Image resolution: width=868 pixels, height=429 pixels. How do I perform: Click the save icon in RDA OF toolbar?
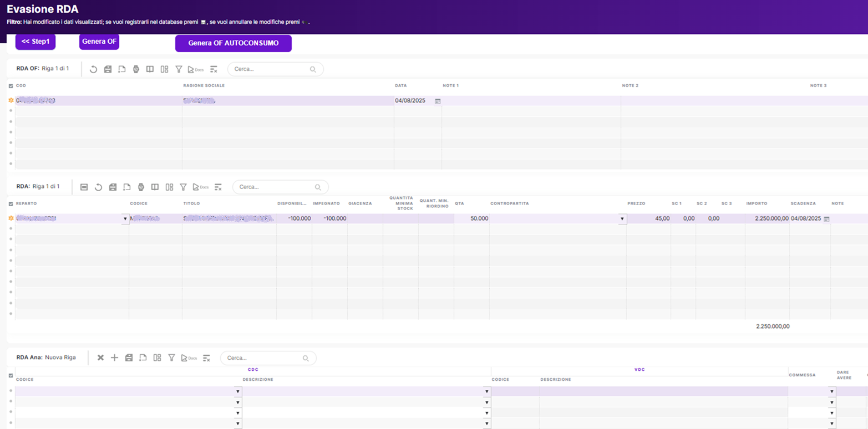point(108,69)
